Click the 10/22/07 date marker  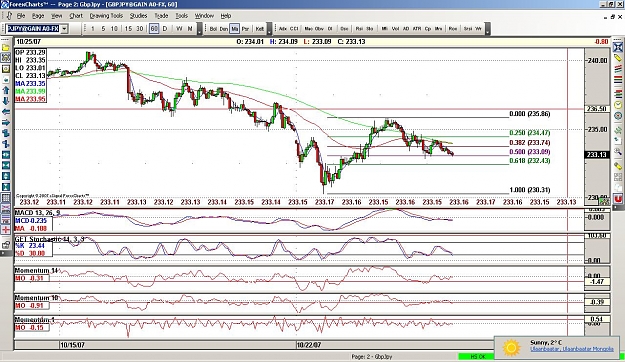point(309,344)
